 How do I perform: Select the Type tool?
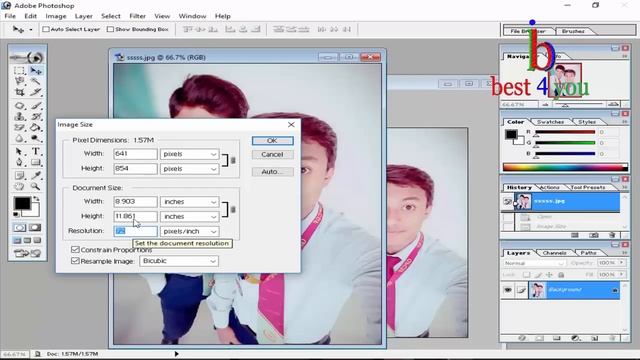pos(36,151)
